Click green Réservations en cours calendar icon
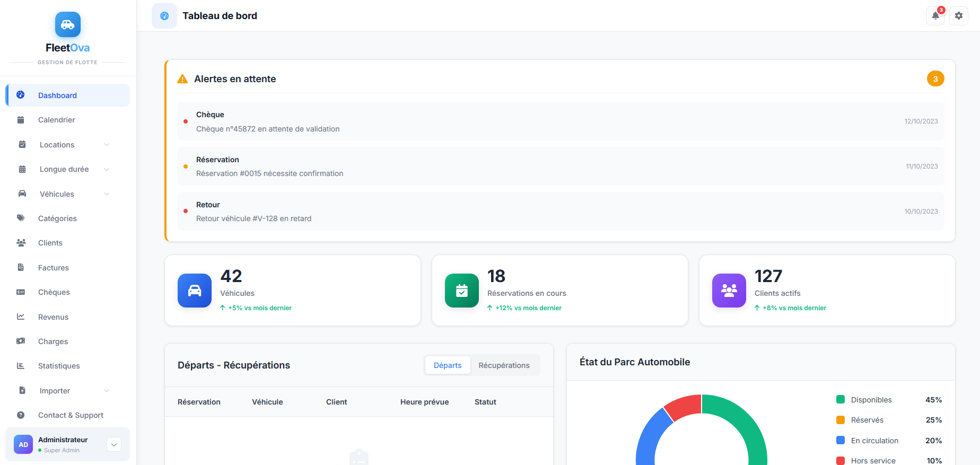Viewport: 980px width, 465px height. [x=462, y=291]
